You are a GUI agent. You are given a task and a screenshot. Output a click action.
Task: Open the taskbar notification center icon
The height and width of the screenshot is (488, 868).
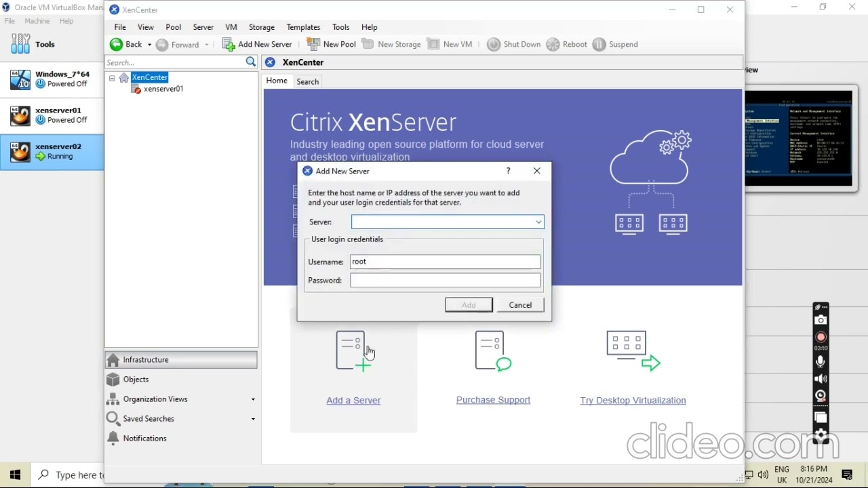pos(847,475)
